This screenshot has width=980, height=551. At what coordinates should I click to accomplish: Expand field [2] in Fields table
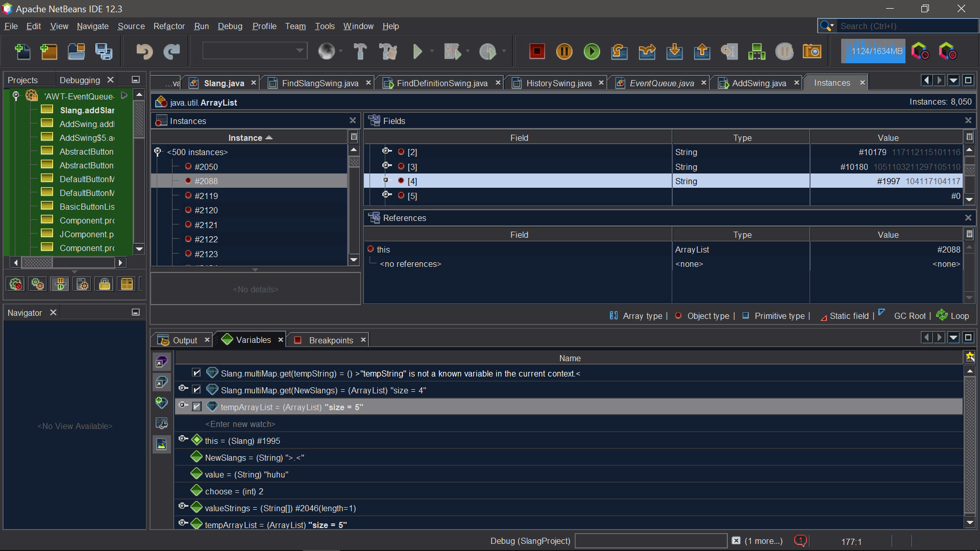pyautogui.click(x=387, y=151)
